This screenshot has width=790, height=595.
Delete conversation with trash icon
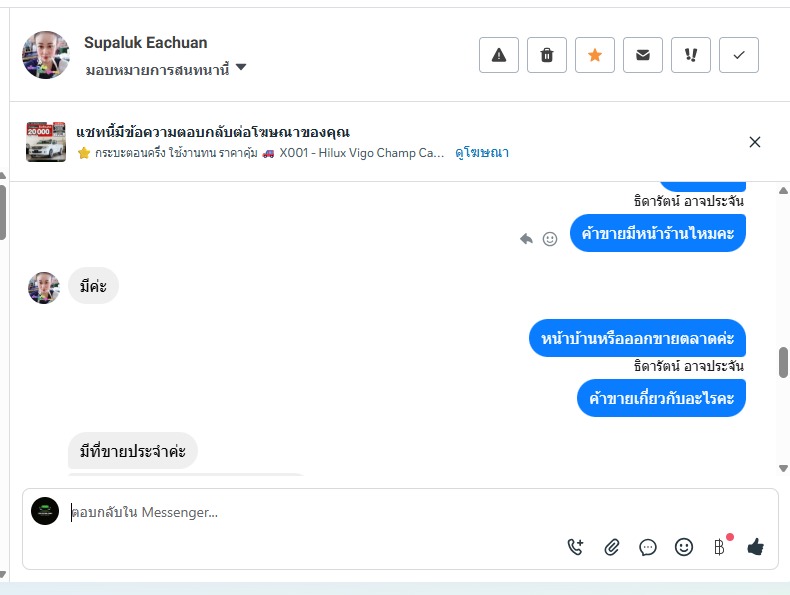click(547, 55)
